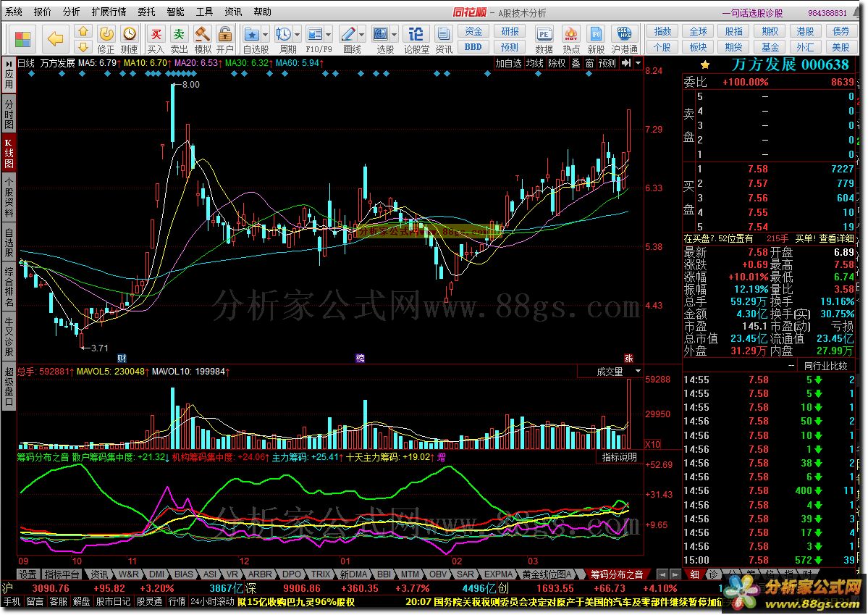Click the 加自选 add to watchlist button
Image resolution: width=868 pixels, height=615 pixels.
508,63
